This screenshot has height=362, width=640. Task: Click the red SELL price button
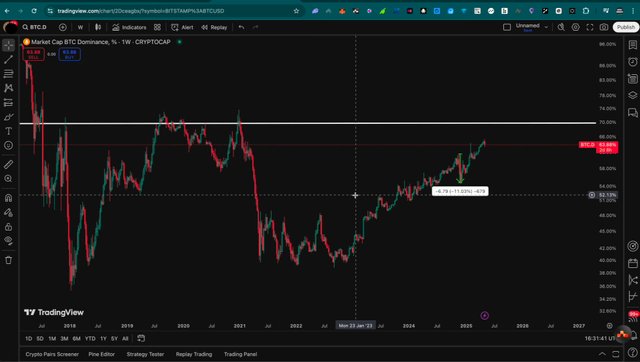34,54
